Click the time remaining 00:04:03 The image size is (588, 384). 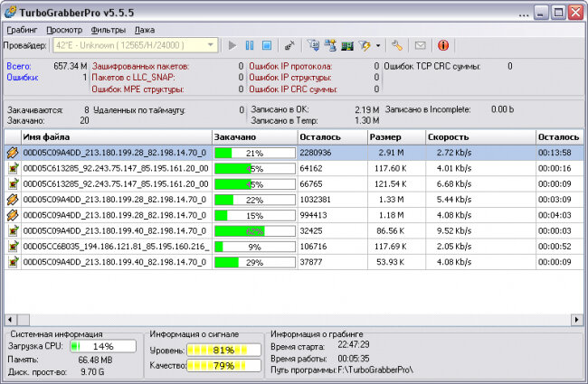click(x=555, y=215)
